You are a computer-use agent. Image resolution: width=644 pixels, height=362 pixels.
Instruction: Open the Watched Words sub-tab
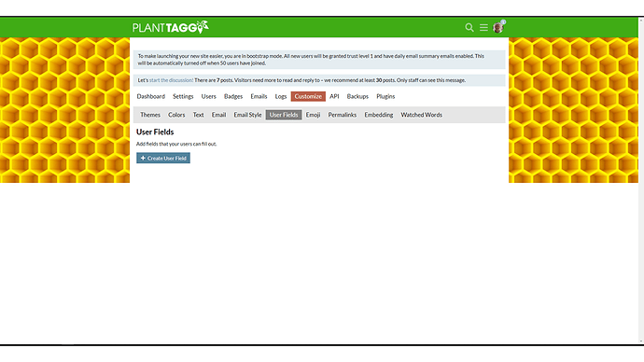point(421,115)
